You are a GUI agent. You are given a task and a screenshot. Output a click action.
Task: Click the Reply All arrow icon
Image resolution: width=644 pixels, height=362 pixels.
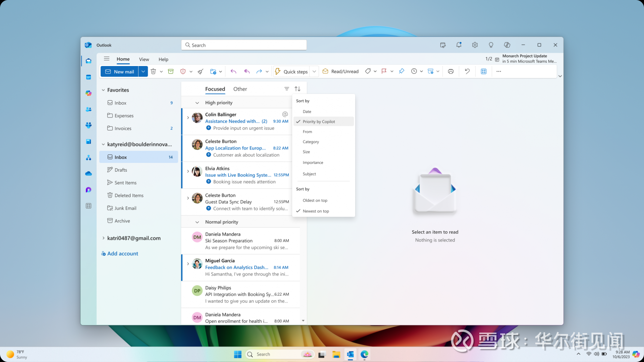(x=247, y=71)
